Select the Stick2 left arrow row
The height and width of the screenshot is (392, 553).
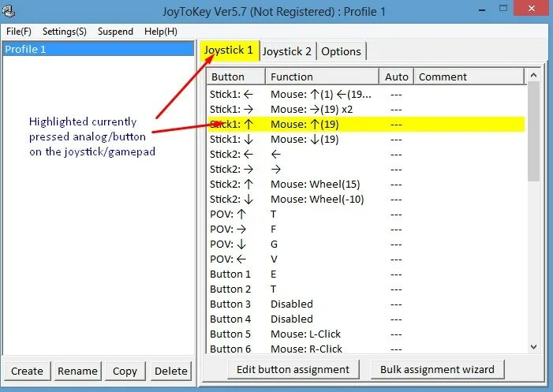pyautogui.click(x=367, y=155)
